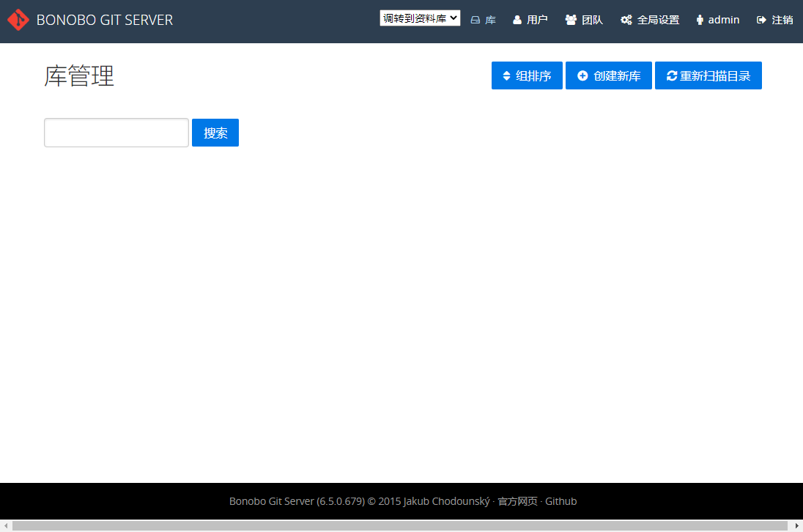Open 全局设置 via the gears icon
803x532 pixels.
tap(626, 20)
